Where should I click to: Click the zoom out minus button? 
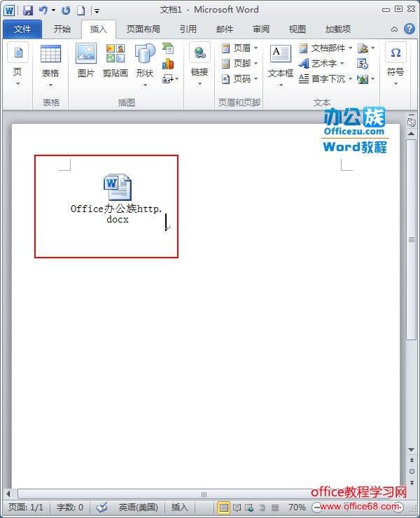pos(316,507)
